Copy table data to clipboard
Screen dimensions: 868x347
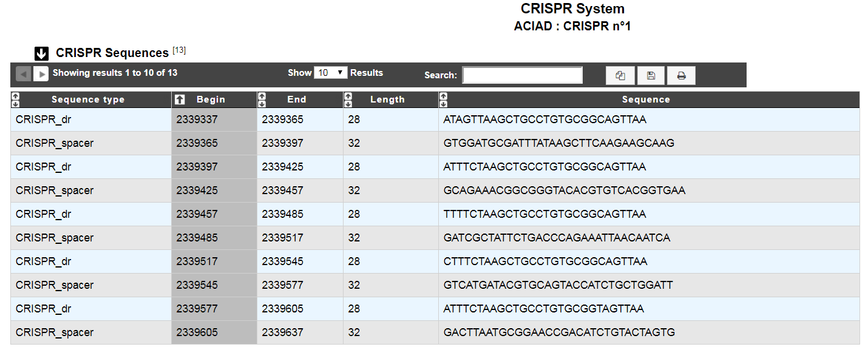tap(620, 75)
